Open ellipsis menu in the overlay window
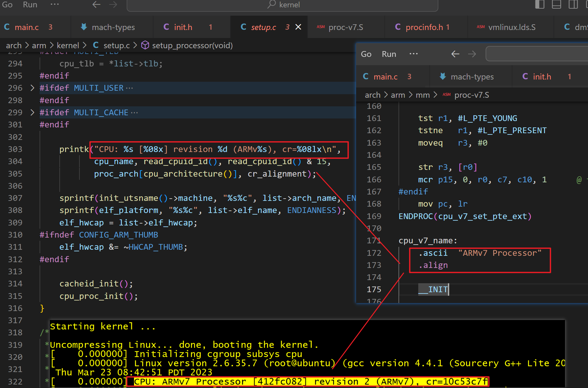Screen dimensions: 588x388 point(413,54)
